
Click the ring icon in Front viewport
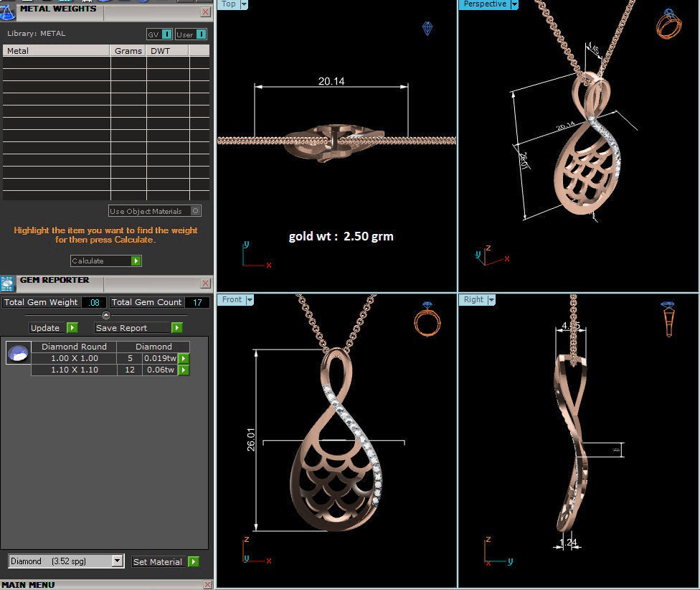pyautogui.click(x=427, y=319)
